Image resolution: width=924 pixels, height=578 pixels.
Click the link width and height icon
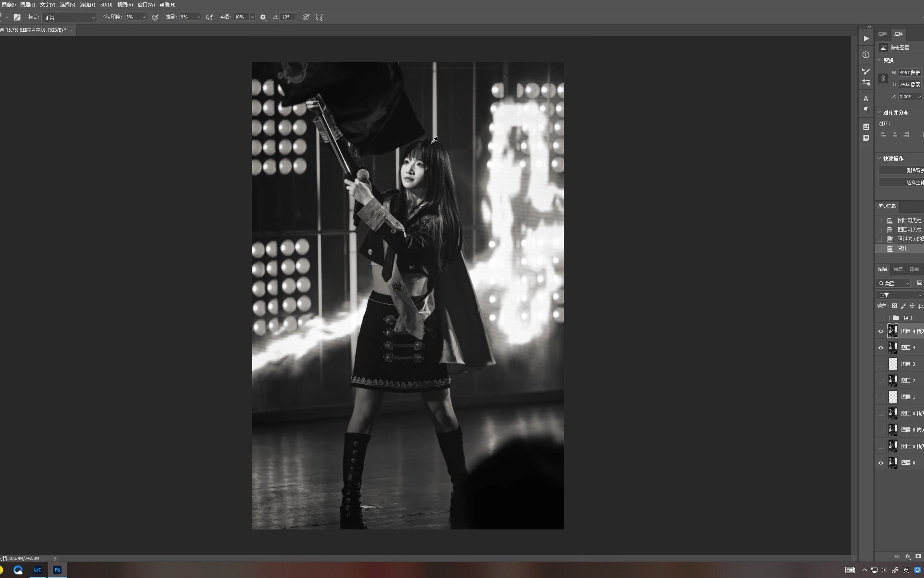(883, 79)
